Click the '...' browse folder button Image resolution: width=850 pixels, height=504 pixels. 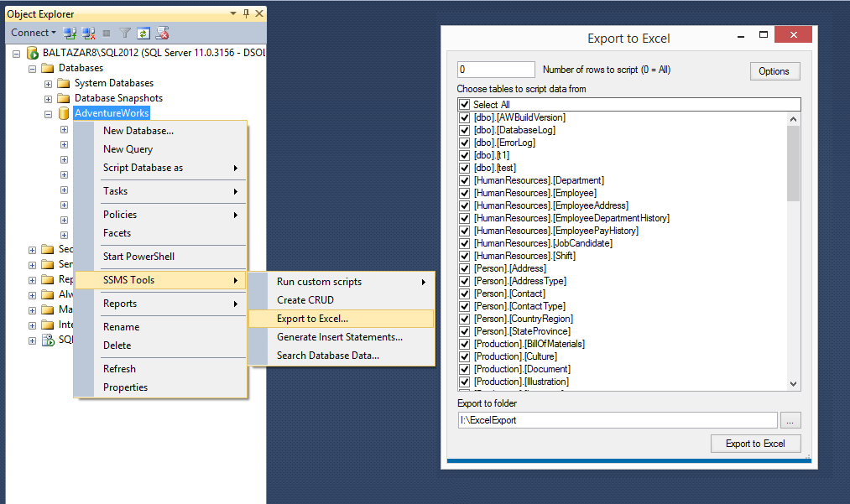pos(790,420)
